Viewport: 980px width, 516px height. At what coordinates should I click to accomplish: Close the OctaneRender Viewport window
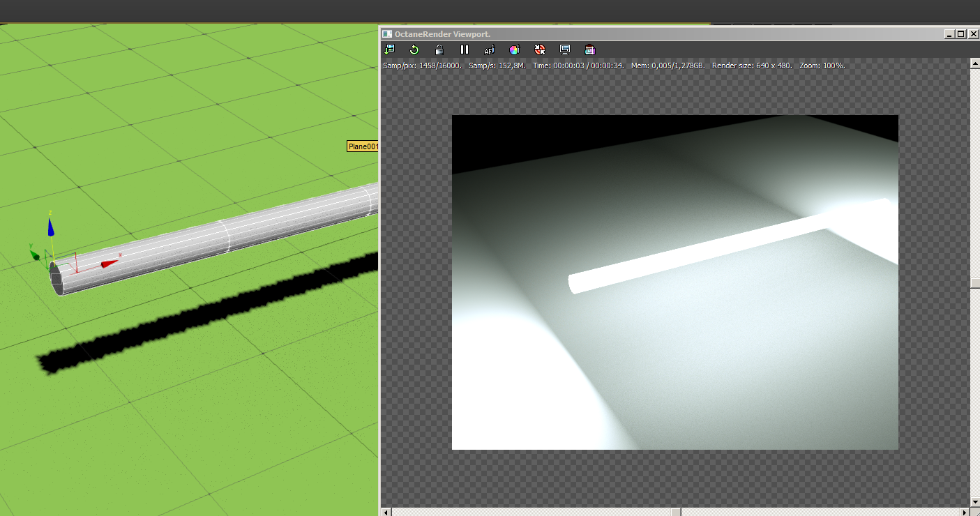pyautogui.click(x=972, y=34)
